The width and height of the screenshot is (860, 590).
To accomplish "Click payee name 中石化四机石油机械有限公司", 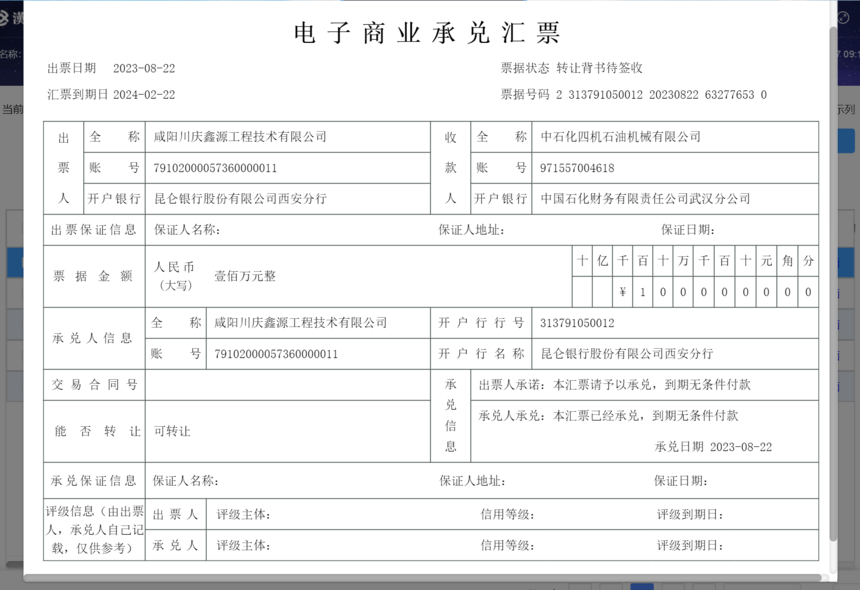I will pyautogui.click(x=621, y=137).
